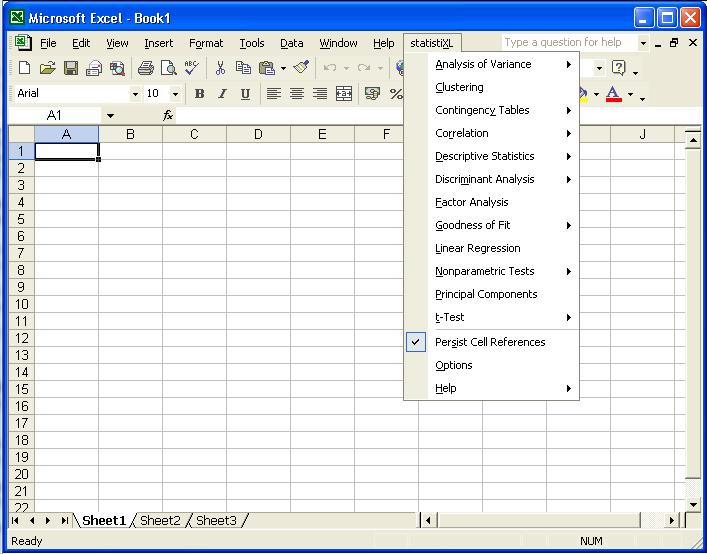Click the Font Color red A icon

point(614,94)
